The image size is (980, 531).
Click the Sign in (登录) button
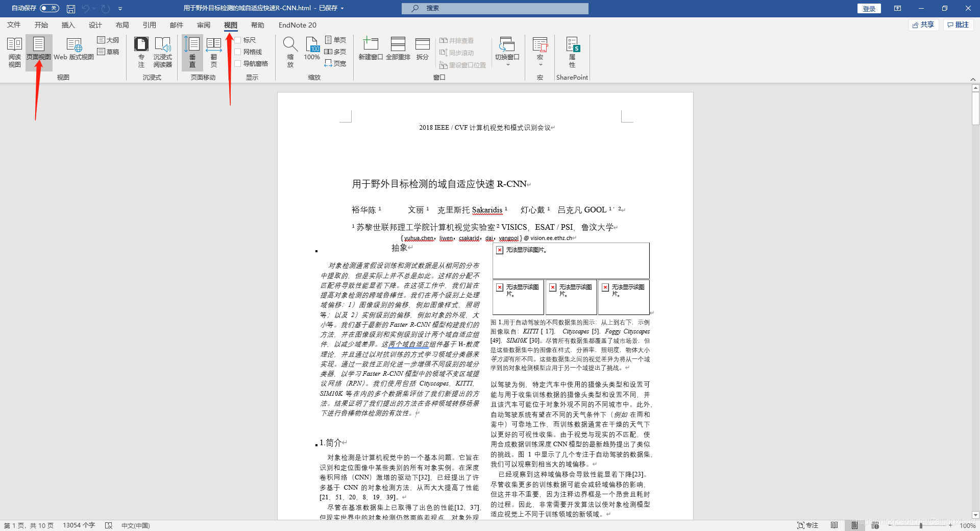[x=869, y=9]
